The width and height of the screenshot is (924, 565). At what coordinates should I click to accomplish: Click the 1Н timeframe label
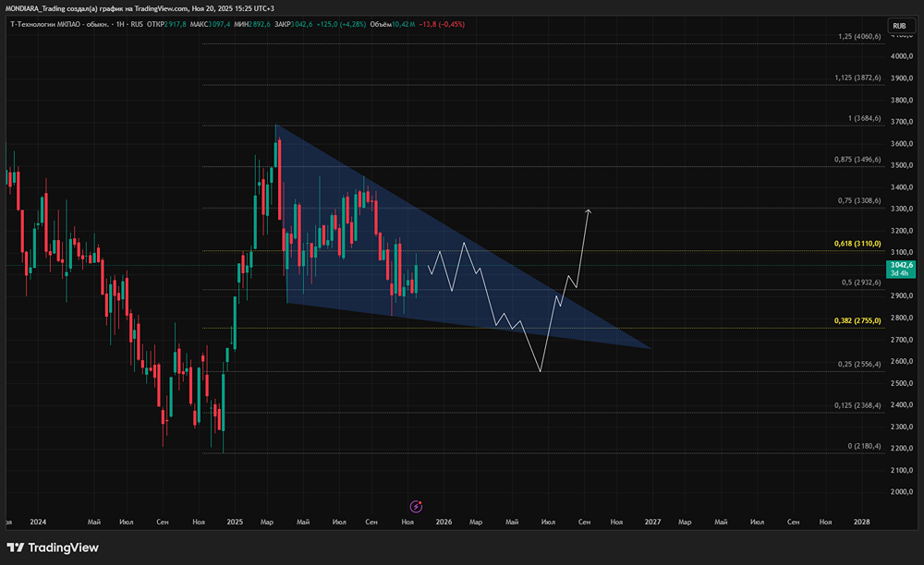120,24
